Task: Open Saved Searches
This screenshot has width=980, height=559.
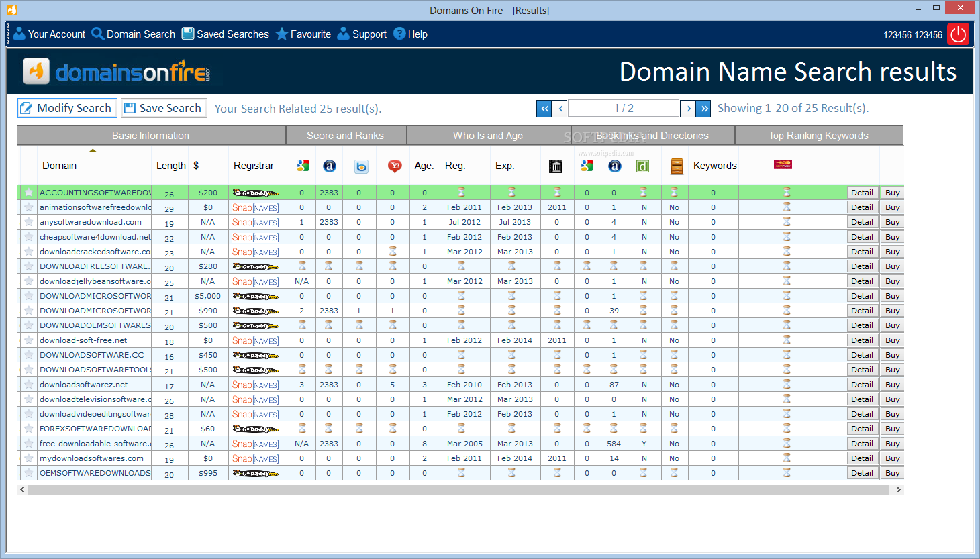Action: [225, 34]
